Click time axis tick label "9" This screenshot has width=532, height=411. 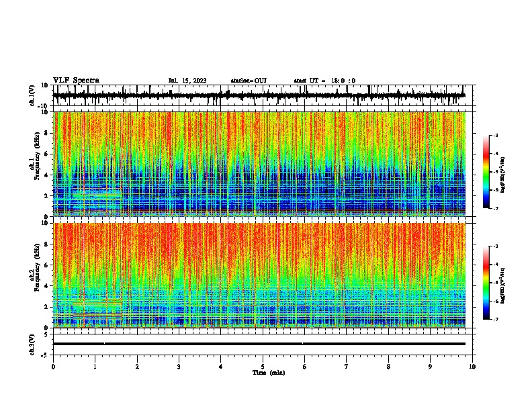(x=430, y=367)
